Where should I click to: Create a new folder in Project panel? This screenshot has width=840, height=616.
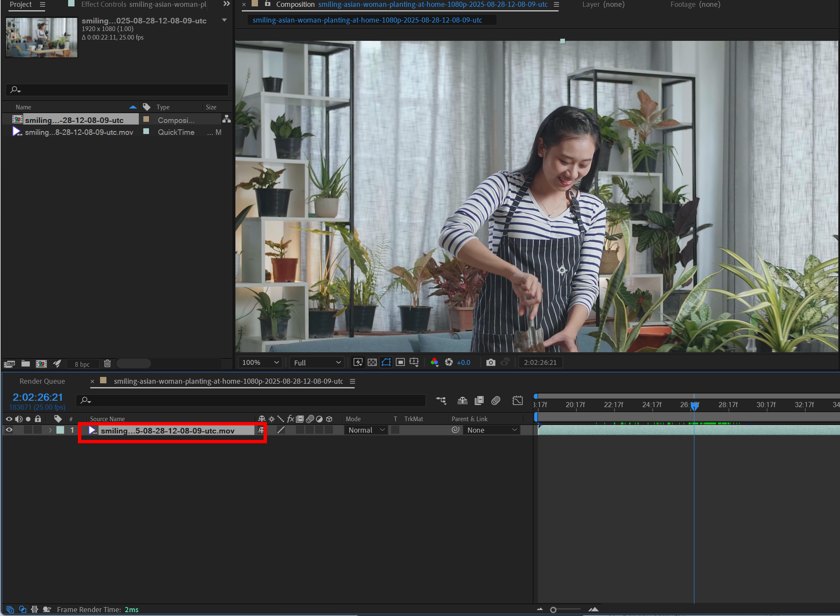tap(26, 364)
